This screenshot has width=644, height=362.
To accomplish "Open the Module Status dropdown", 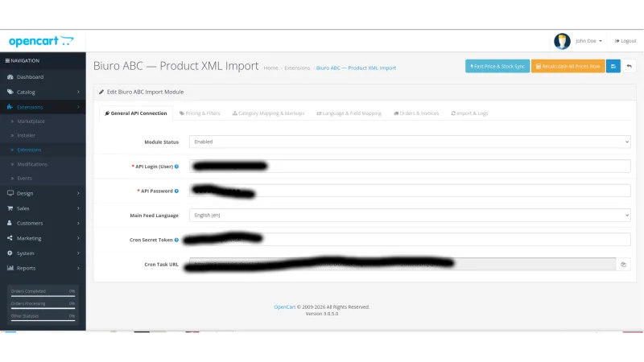I will pos(410,142).
